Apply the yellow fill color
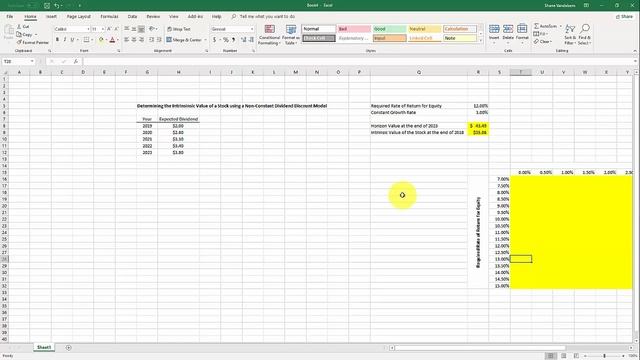The image size is (640, 360). (x=101, y=40)
